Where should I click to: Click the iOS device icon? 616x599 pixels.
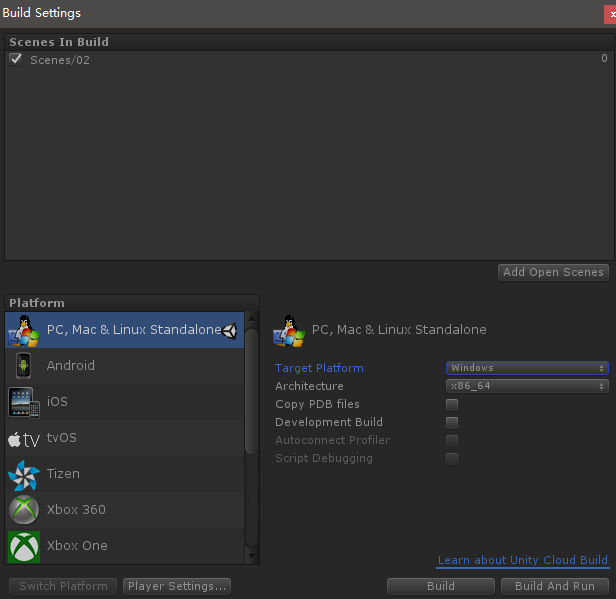coord(24,402)
